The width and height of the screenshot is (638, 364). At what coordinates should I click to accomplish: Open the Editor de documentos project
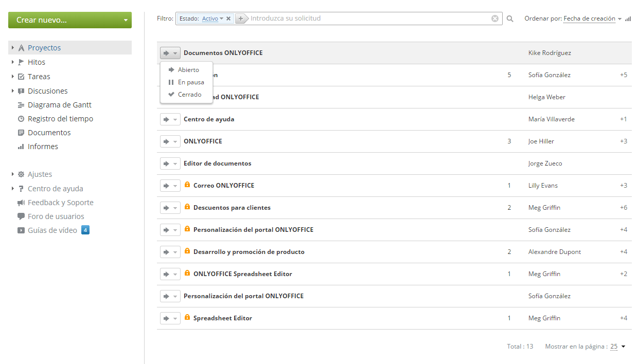click(x=218, y=163)
